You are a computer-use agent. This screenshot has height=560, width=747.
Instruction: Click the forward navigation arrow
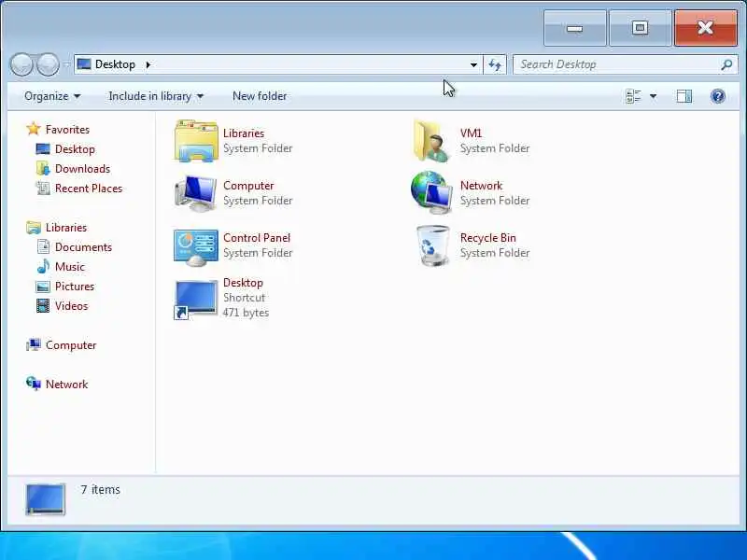coord(49,64)
